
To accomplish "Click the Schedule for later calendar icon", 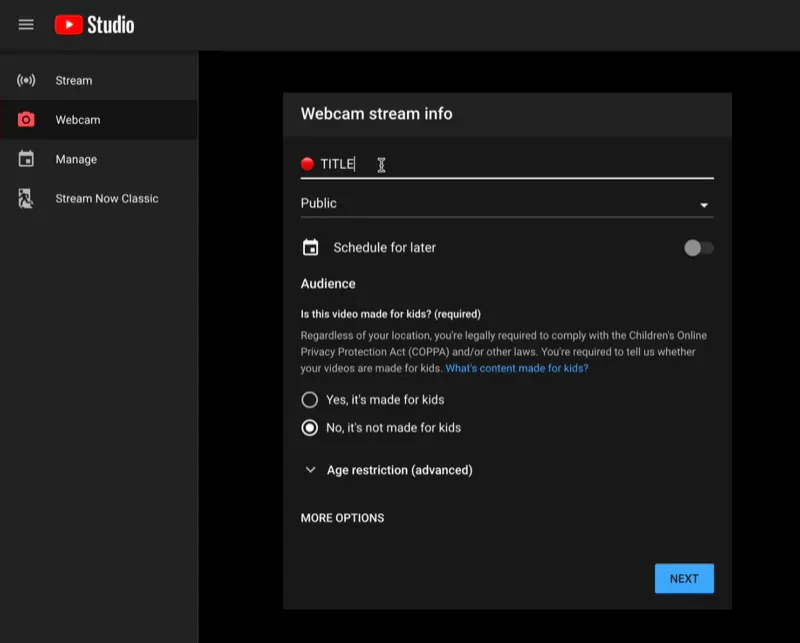I will click(311, 247).
